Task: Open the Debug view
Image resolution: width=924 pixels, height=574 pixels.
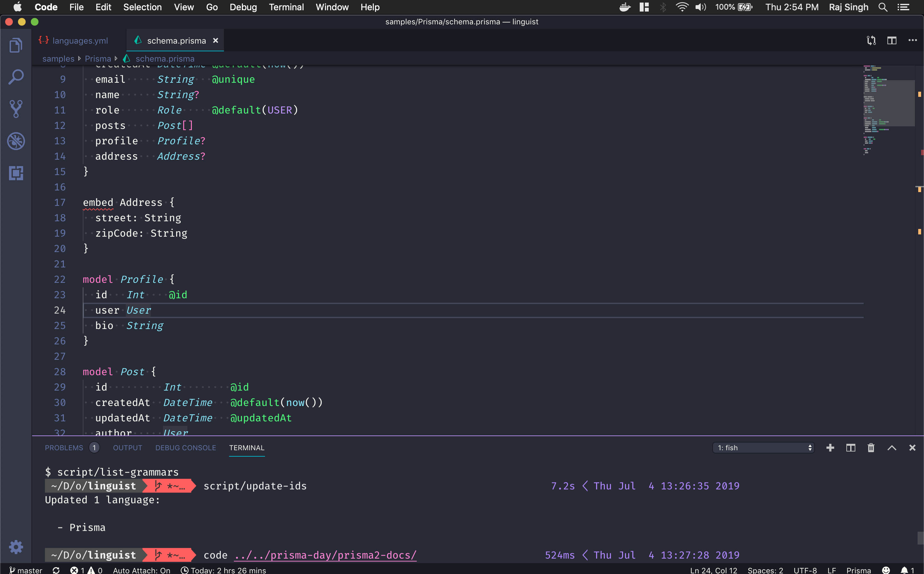Action: tap(16, 141)
